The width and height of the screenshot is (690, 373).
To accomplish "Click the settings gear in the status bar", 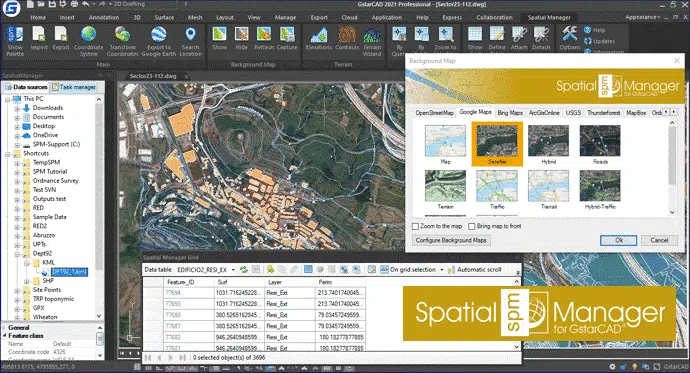I will (612, 366).
